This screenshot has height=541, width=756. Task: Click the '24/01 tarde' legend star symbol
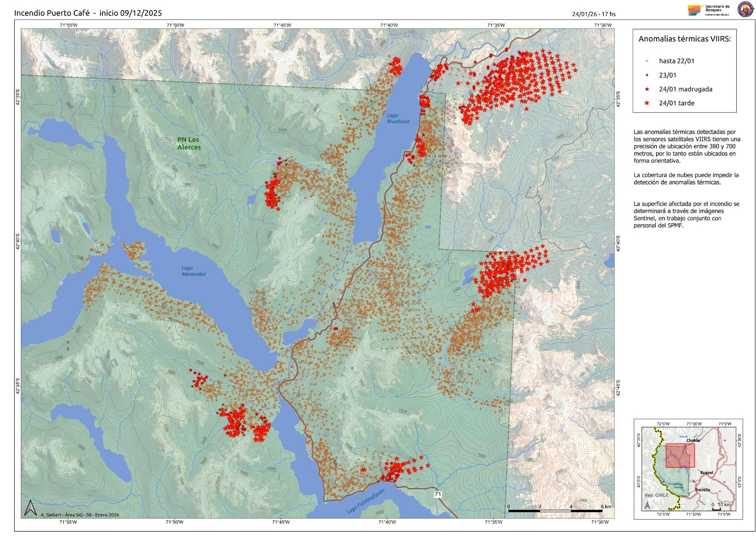[647, 103]
